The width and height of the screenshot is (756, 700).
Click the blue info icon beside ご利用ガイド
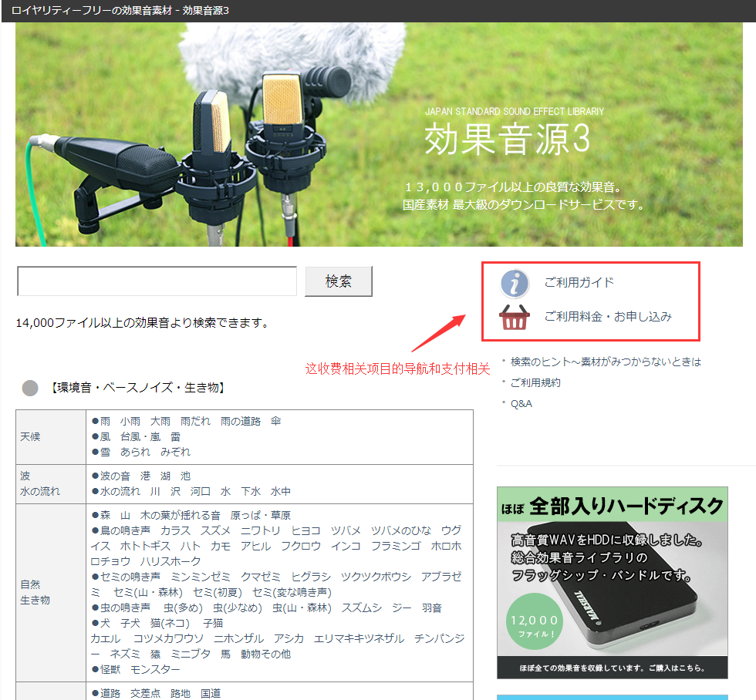515,283
